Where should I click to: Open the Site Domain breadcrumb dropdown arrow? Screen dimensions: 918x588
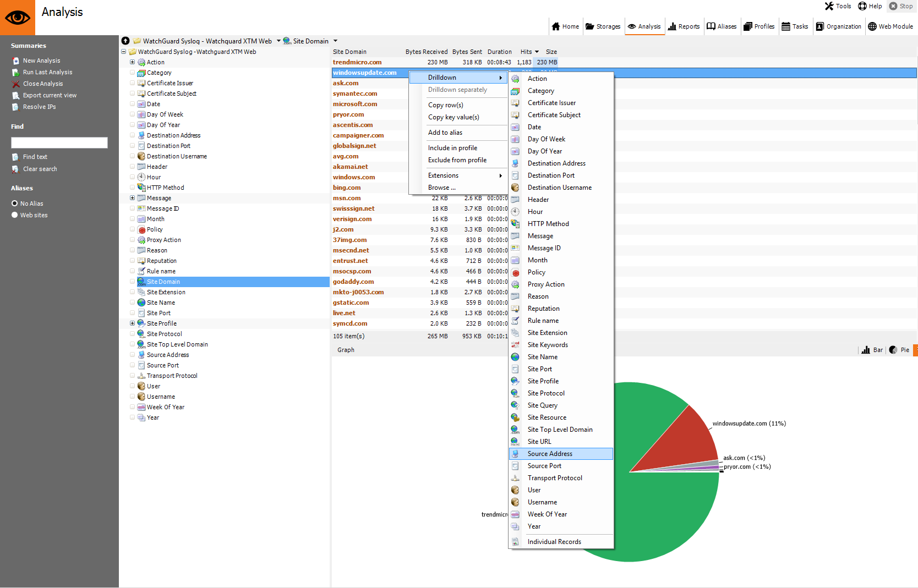tap(335, 41)
